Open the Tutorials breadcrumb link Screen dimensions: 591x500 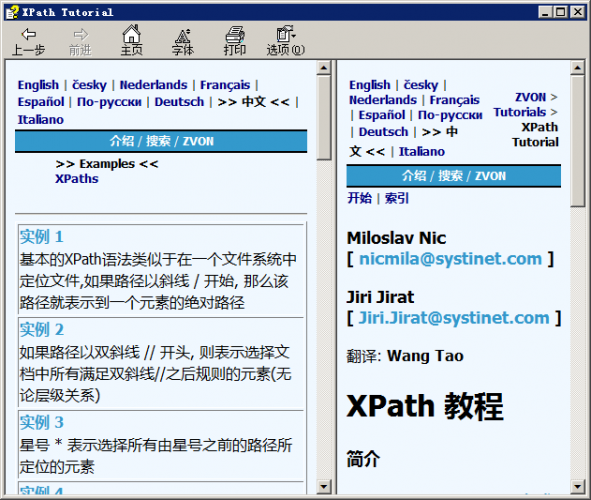(519, 112)
